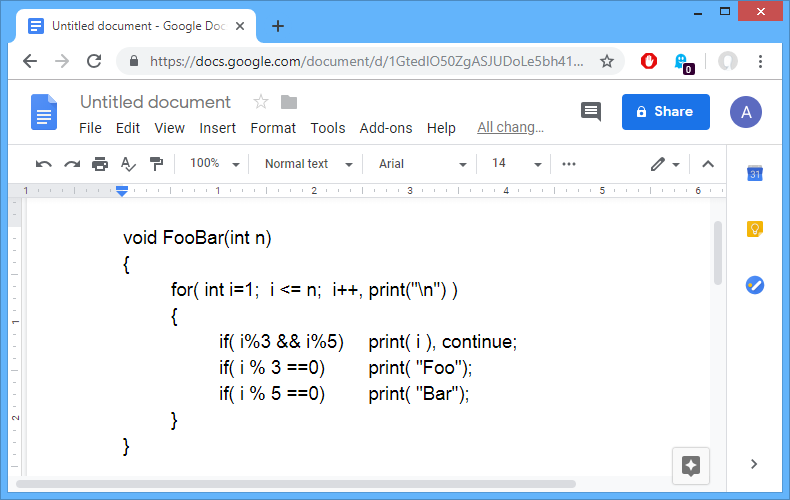
Task: Click on print( "Bar"); in the document
Action: click(x=418, y=394)
